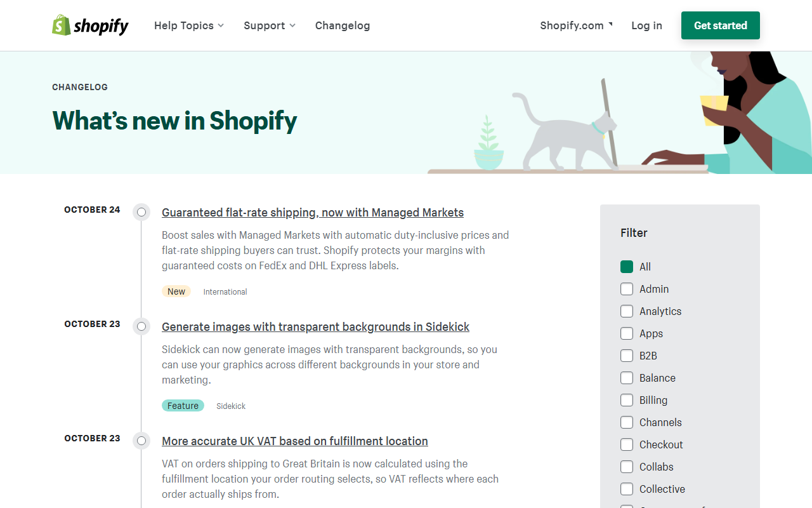Click the Sidekick category tag

pyautogui.click(x=231, y=406)
